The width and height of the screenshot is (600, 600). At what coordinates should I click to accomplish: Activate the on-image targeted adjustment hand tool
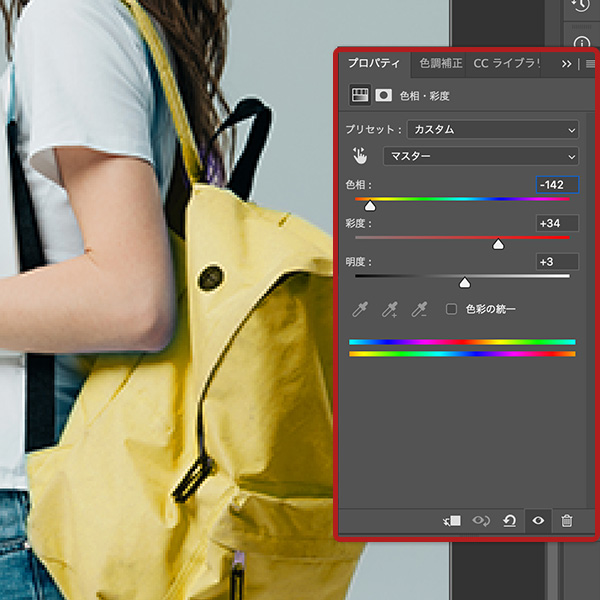click(360, 156)
